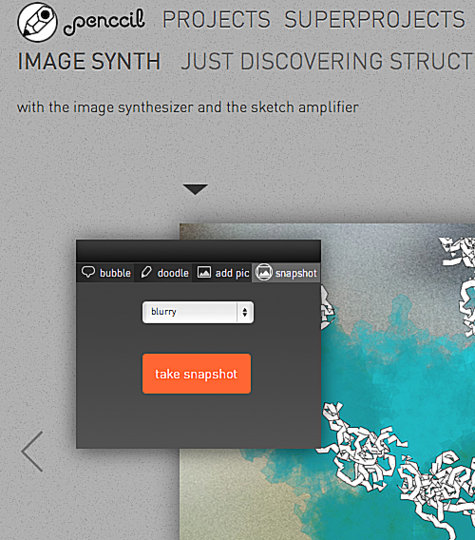The image size is (475, 540).
Task: Click the add pic picture icon
Action: point(204,272)
